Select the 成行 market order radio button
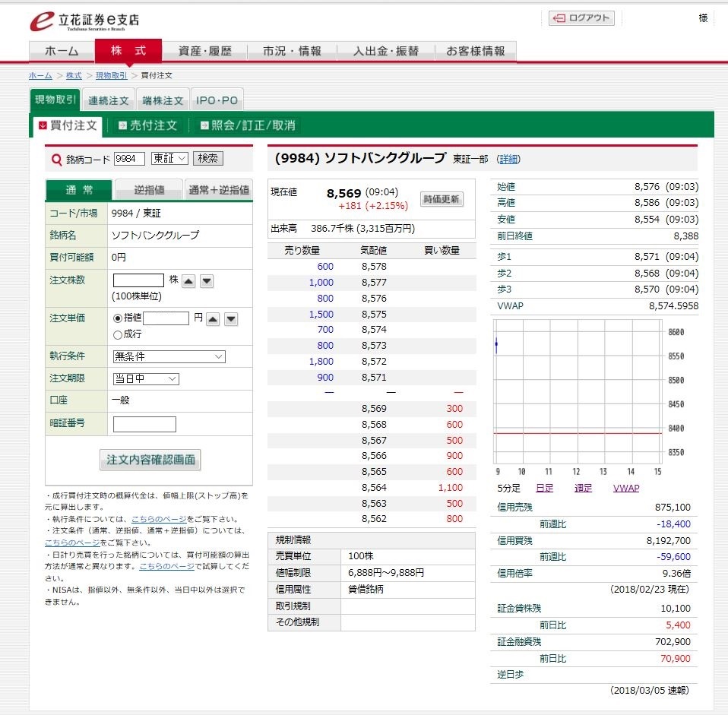This screenshot has width=728, height=715. point(118,335)
